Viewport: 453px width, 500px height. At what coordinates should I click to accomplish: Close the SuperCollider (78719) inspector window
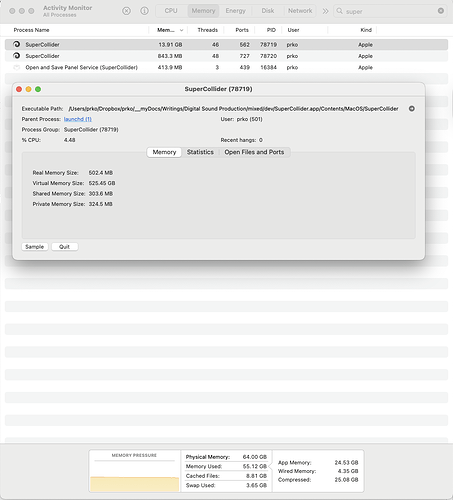click(x=19, y=89)
